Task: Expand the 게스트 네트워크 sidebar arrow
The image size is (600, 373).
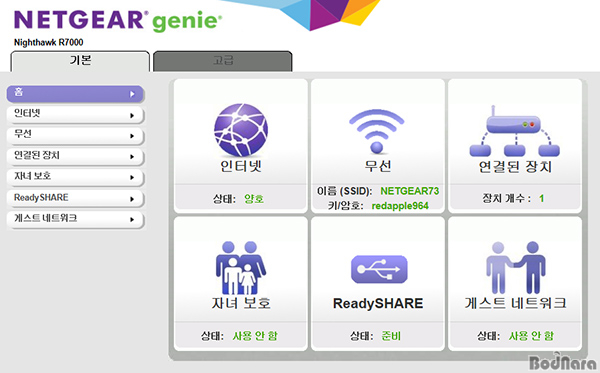Action: tap(132, 220)
